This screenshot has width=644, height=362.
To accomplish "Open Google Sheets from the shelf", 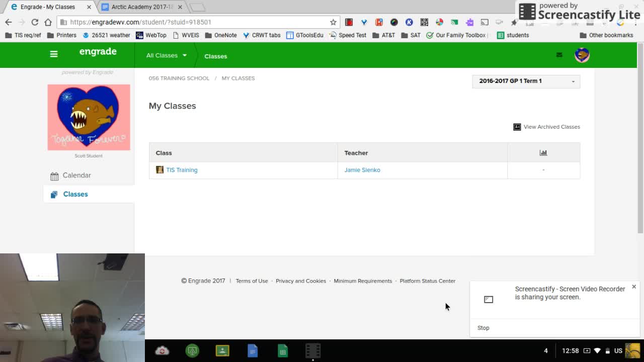I will 283,350.
